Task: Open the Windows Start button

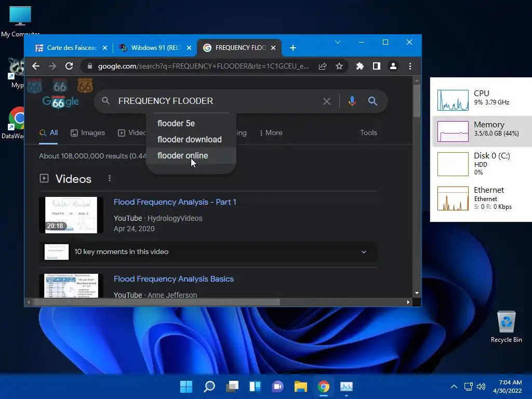Action: (186, 387)
